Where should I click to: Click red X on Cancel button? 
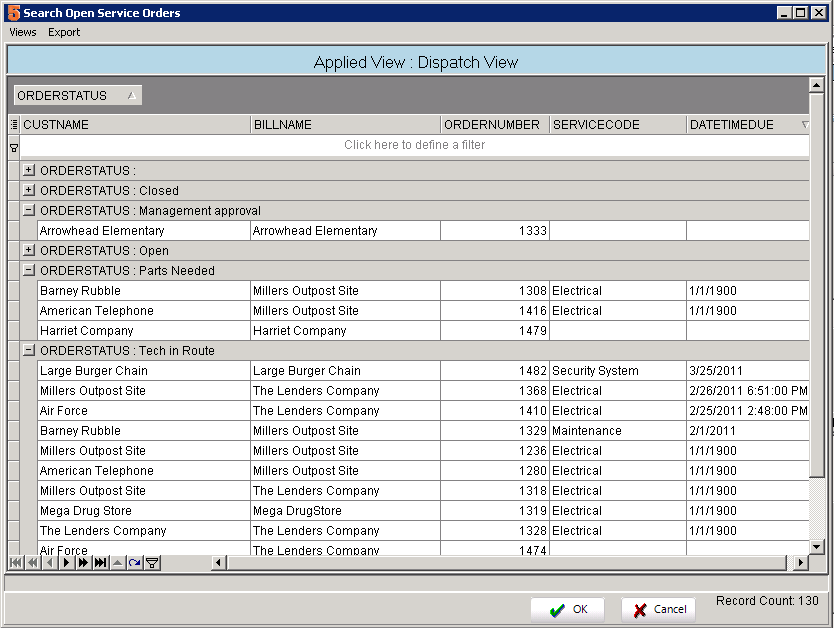[x=640, y=610]
